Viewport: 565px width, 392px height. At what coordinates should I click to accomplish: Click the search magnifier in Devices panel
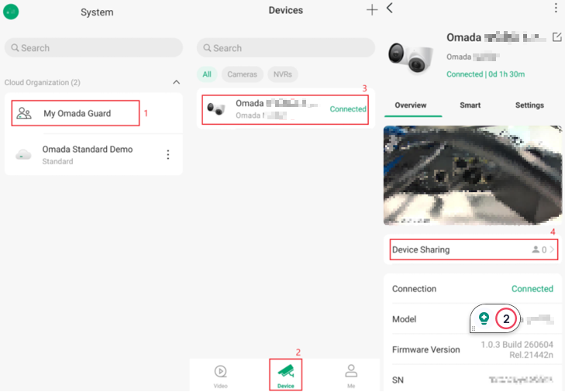(x=207, y=47)
